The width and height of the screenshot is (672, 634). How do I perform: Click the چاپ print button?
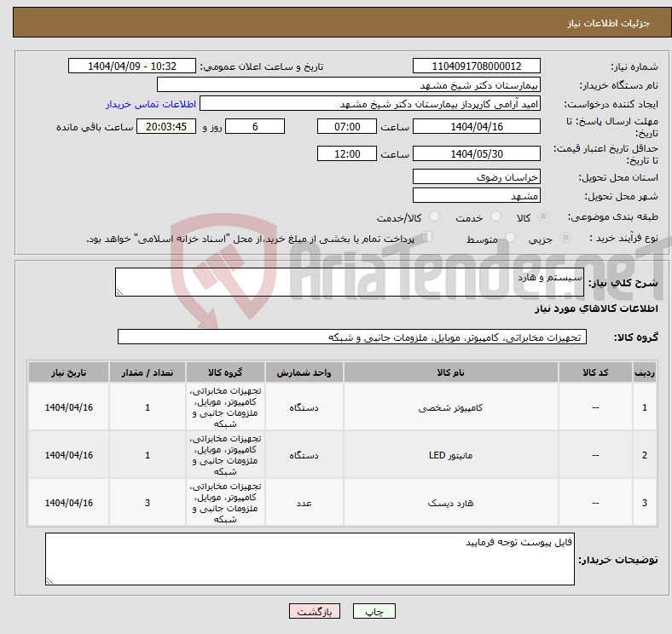[x=374, y=611]
